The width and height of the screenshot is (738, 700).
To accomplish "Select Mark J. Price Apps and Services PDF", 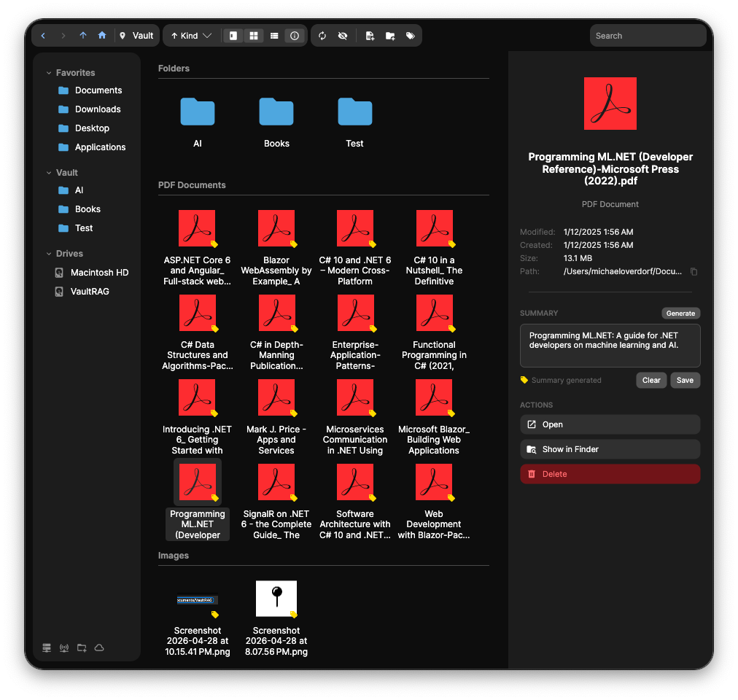I will [x=276, y=398].
